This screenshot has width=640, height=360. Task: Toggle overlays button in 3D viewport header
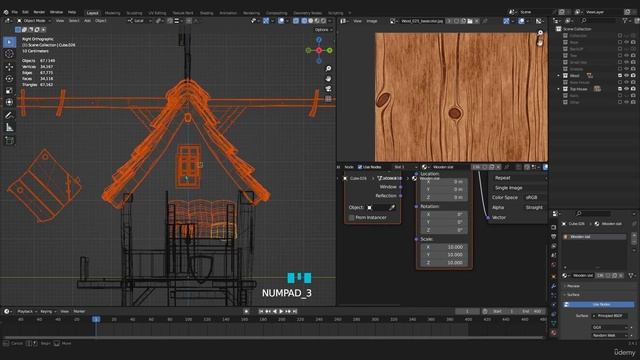coord(281,20)
